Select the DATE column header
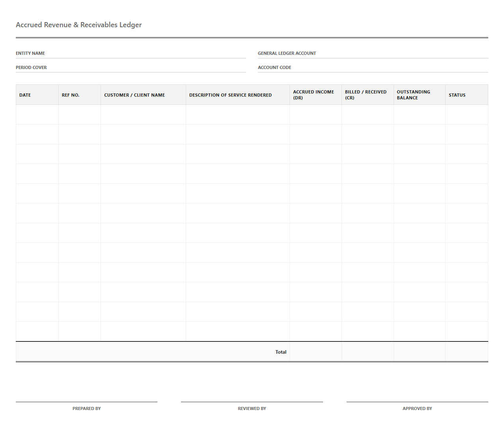The image size is (504, 427). [37, 95]
